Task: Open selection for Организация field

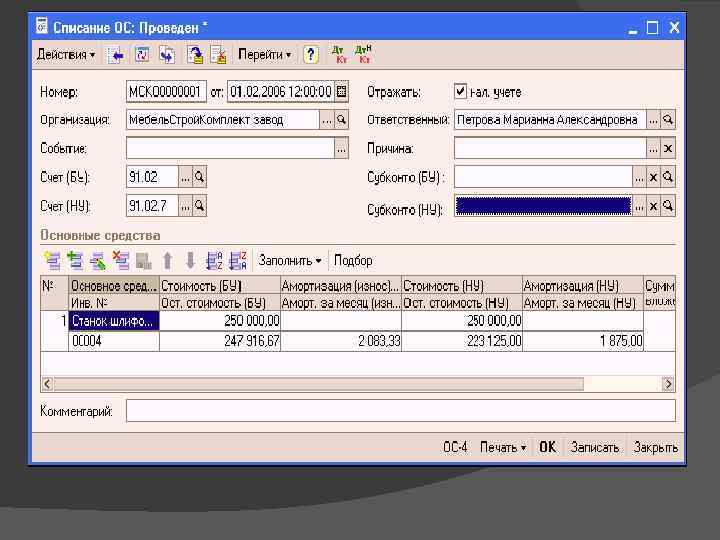Action: pos(326,120)
